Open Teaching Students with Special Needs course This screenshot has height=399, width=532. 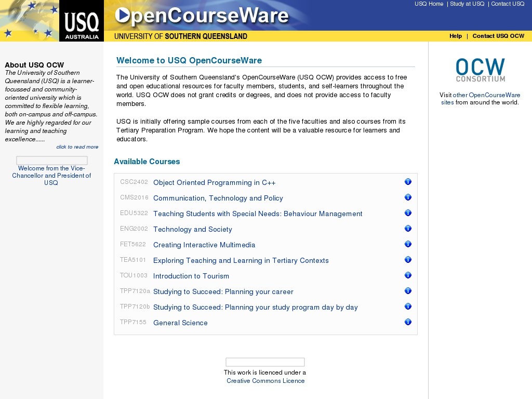[x=258, y=214]
